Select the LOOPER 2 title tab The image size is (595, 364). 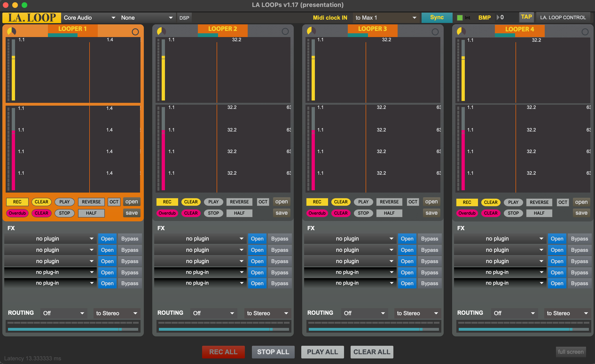(222, 29)
